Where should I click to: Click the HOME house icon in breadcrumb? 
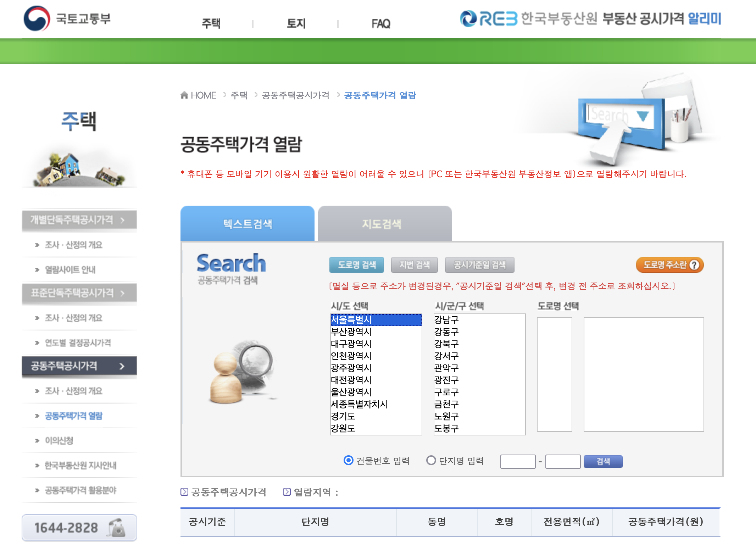[184, 95]
